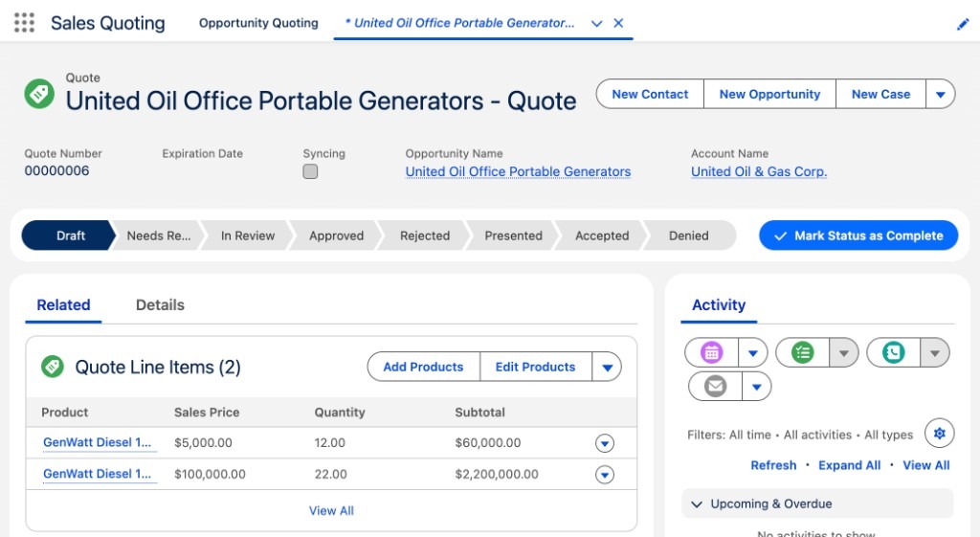Click the New Contact button
The height and width of the screenshot is (537, 980).
(650, 95)
